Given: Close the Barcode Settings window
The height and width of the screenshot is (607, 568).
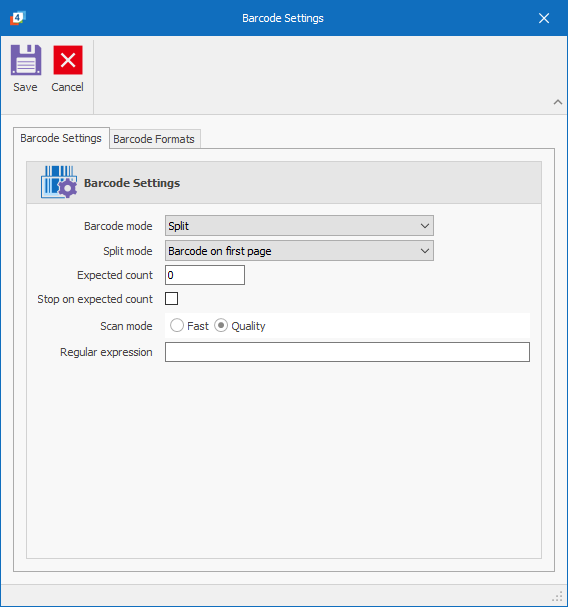Looking at the screenshot, I should coord(544,18).
